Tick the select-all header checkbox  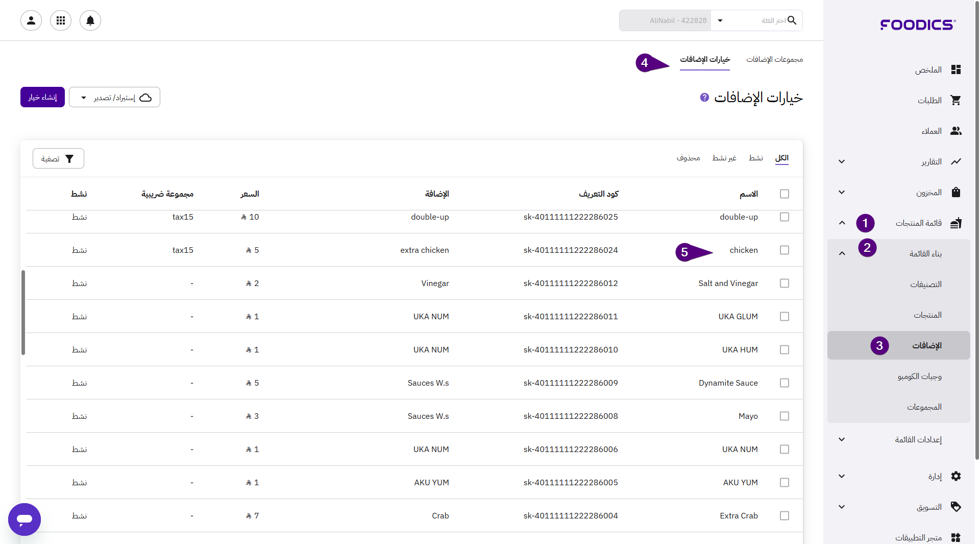click(x=785, y=194)
